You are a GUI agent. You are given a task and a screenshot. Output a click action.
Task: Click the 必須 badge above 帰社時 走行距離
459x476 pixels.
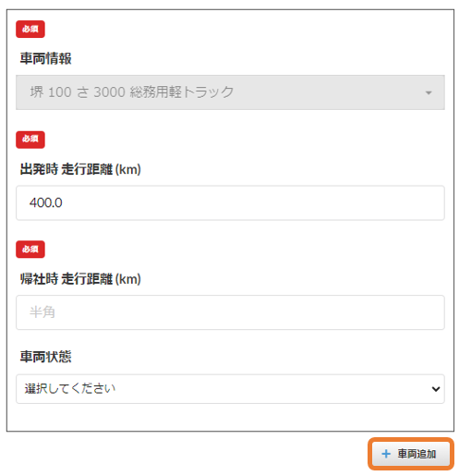(x=30, y=250)
